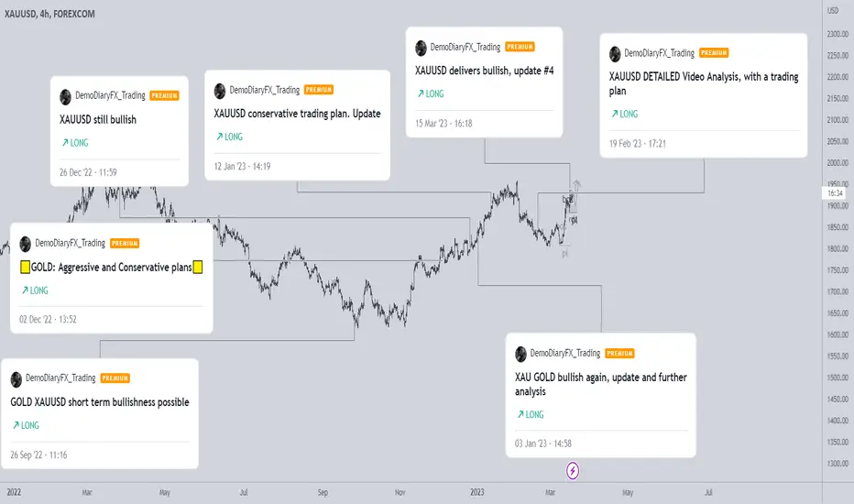Click the LONG arrow label on 12 Jan '23 card
The width and height of the screenshot is (854, 504).
(x=229, y=137)
